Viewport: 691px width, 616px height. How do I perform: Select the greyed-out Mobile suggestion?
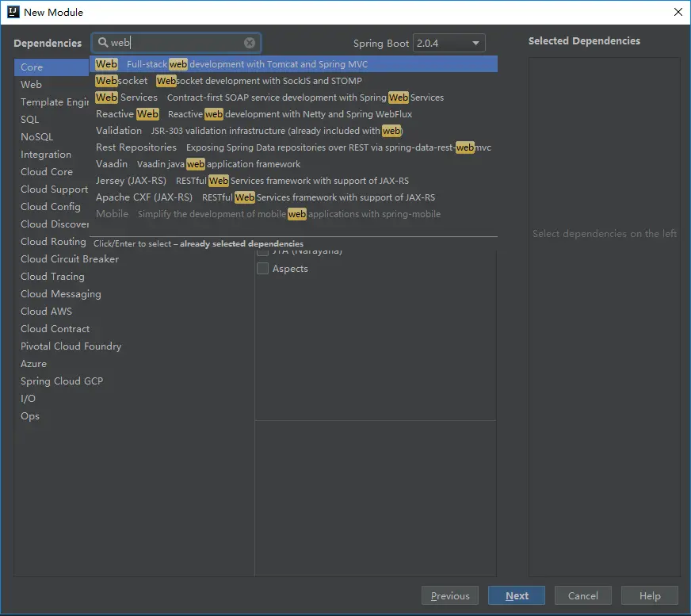(x=293, y=214)
